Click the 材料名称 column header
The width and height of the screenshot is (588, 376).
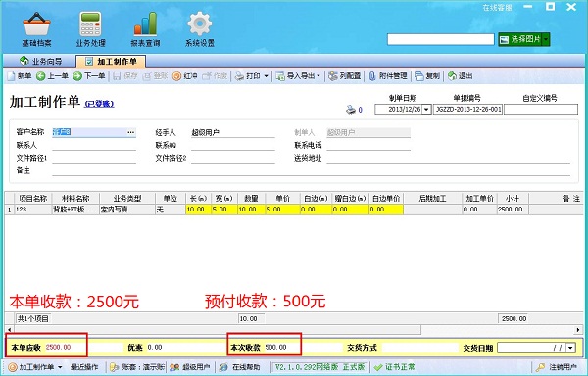(x=75, y=199)
